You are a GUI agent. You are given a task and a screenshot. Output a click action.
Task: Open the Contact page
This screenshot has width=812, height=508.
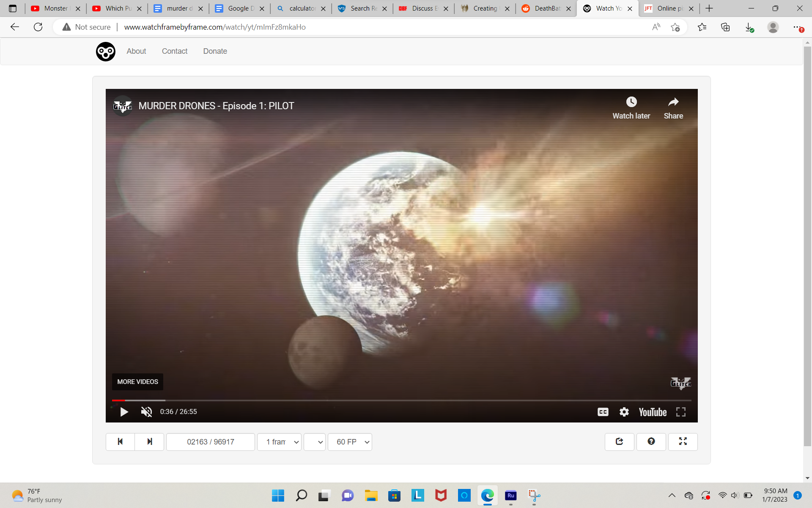pos(175,51)
